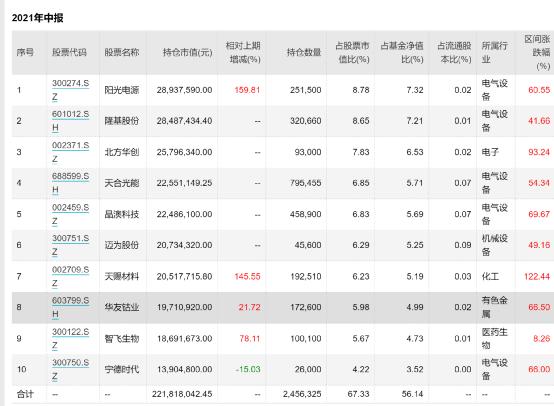Image resolution: width=554 pixels, height=406 pixels.
Task: Open stock code link 002371.SZ
Action: (x=70, y=152)
